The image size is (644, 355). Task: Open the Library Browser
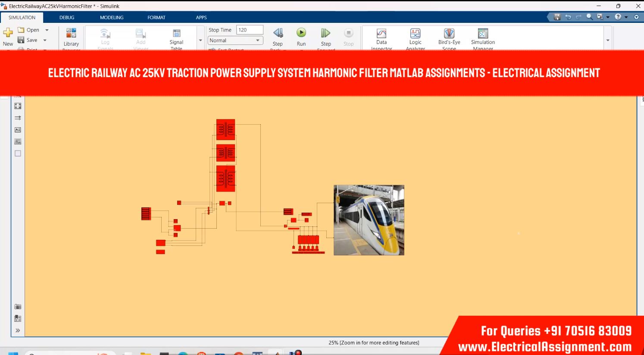click(x=71, y=36)
